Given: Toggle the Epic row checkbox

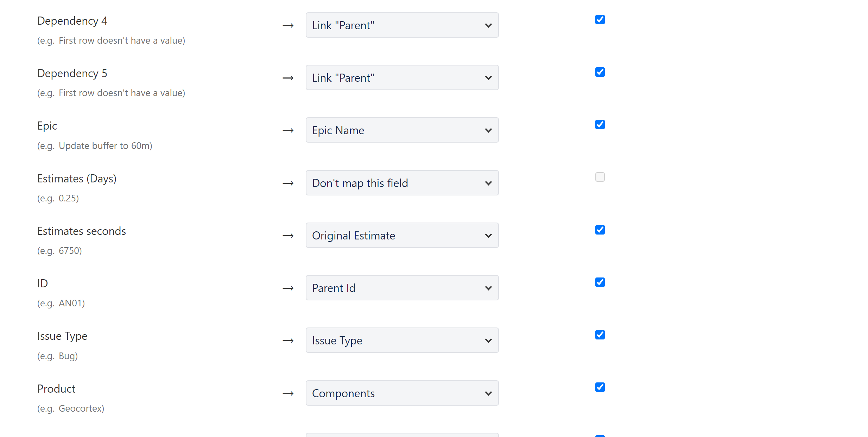Looking at the screenshot, I should coord(600,125).
